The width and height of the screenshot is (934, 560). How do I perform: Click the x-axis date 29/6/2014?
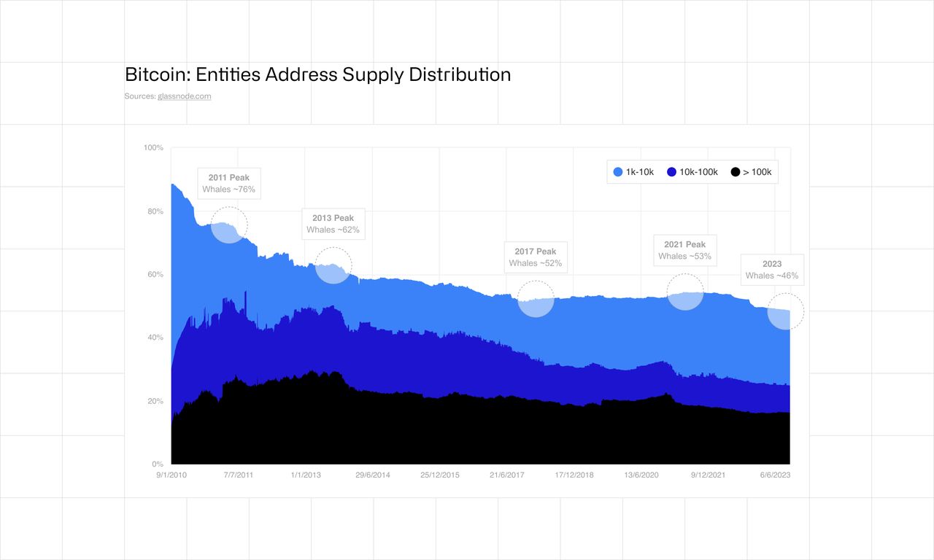372,475
